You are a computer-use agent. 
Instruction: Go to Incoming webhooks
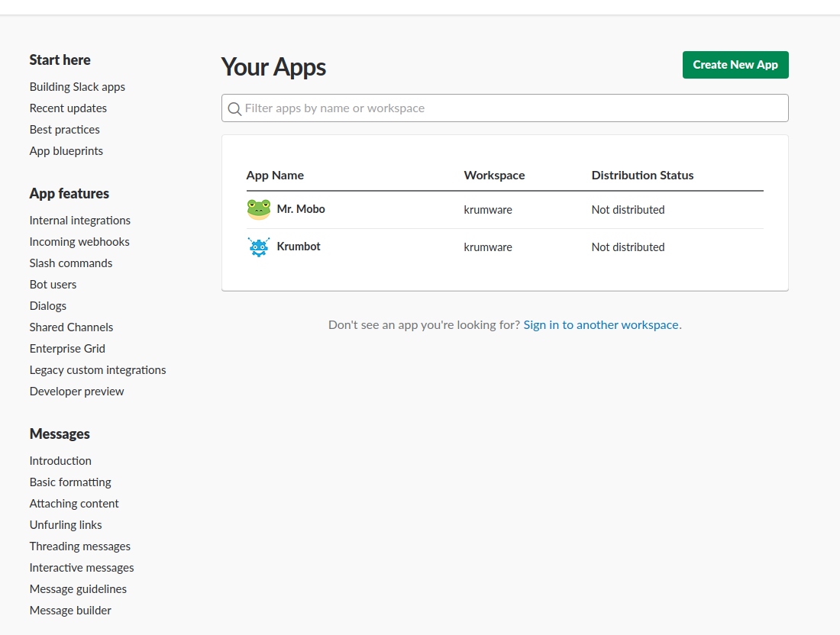point(79,241)
